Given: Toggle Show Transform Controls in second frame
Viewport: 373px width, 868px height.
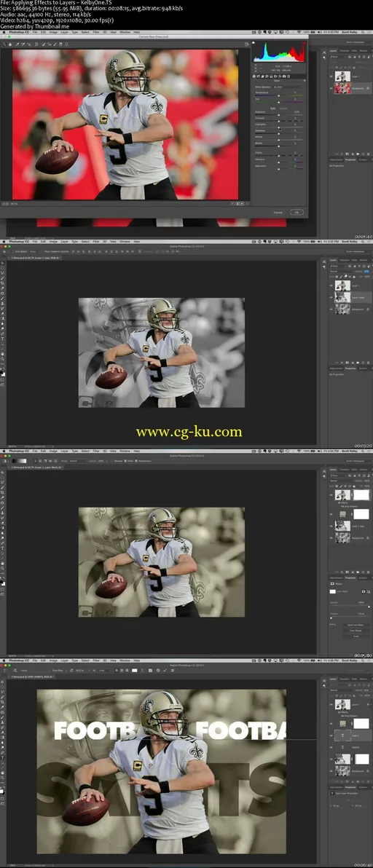Looking at the screenshot, I should point(42,251).
